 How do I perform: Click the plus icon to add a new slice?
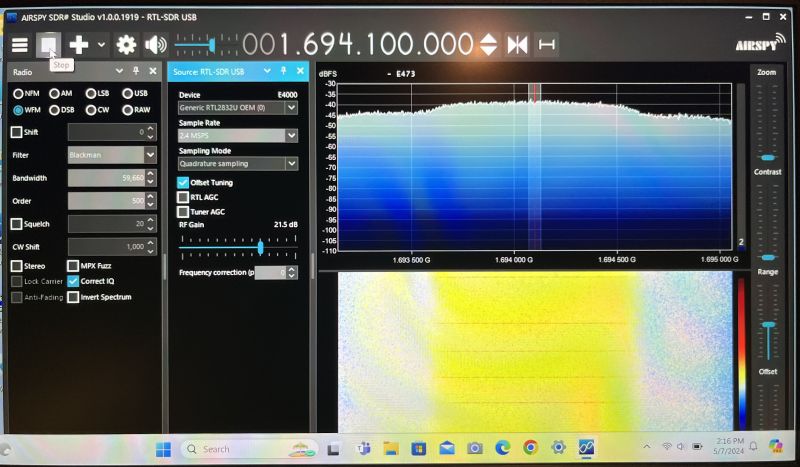click(78, 45)
